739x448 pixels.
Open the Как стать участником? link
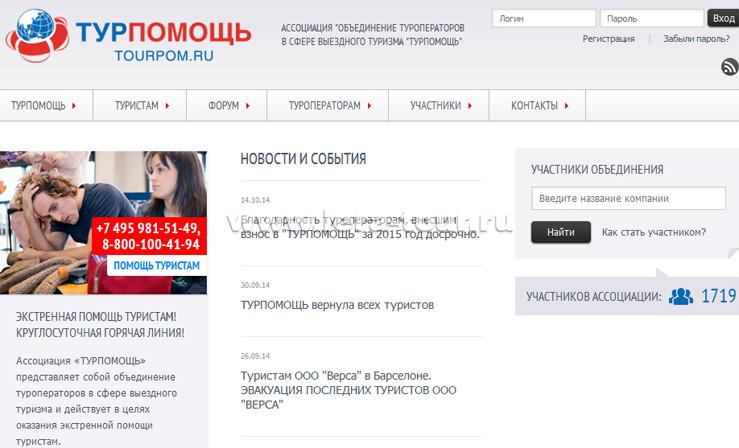(654, 232)
